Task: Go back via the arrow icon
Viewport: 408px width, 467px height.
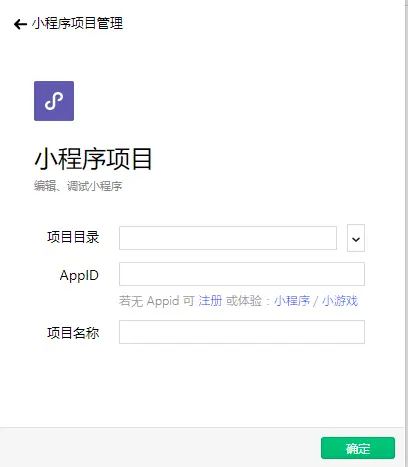Action: [20, 24]
